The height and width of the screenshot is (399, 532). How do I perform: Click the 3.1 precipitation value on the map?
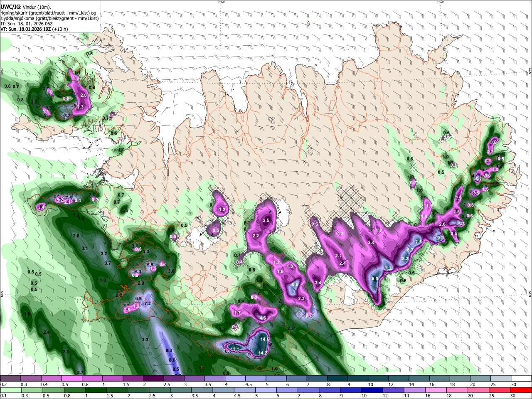(85, 248)
